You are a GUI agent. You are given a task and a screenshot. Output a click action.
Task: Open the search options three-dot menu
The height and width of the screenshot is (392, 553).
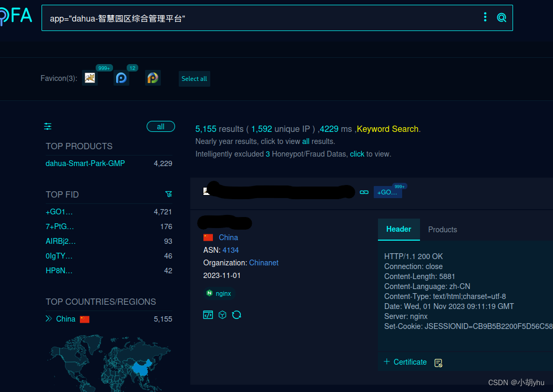(x=485, y=17)
